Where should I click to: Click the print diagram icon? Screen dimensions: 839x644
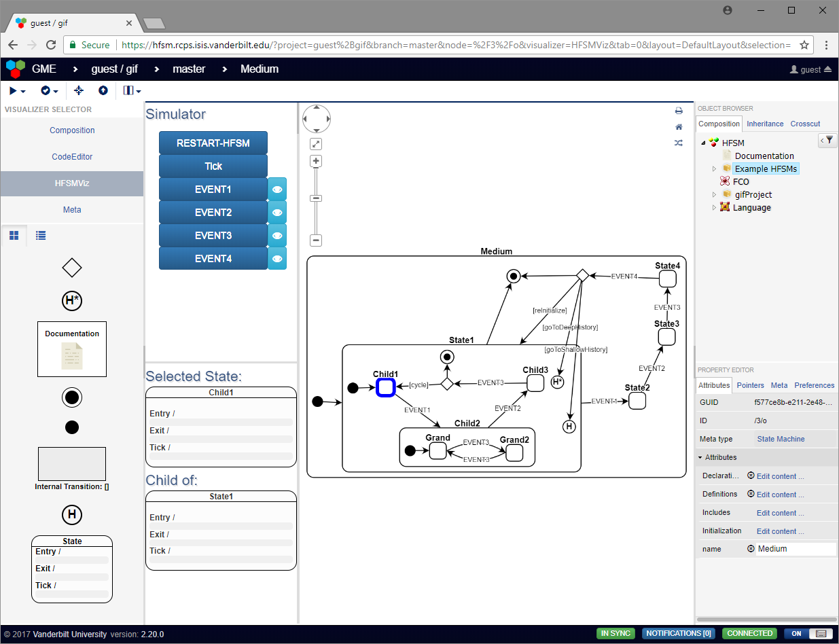click(x=678, y=111)
